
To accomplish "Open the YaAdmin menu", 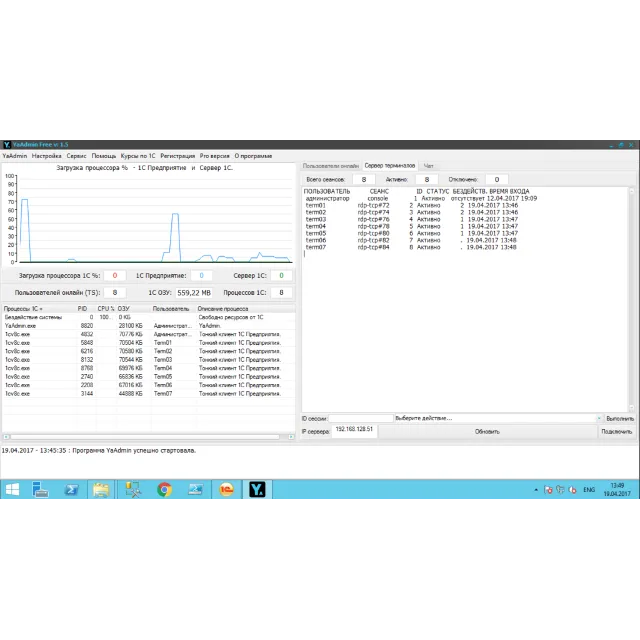I will point(15,156).
